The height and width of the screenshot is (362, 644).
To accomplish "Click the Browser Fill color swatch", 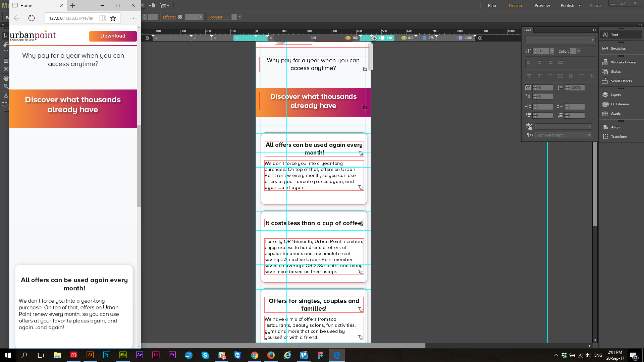I will (234, 17).
